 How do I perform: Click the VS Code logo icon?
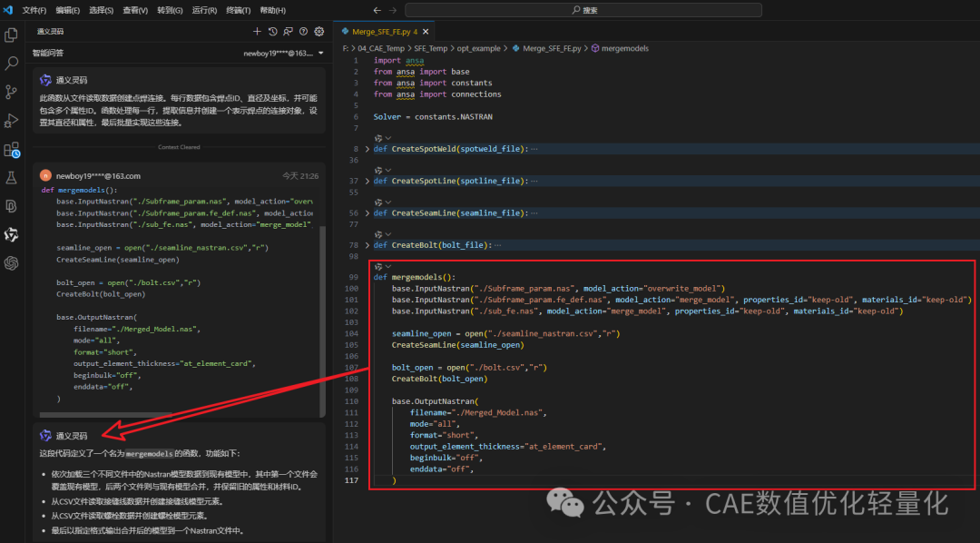pyautogui.click(x=7, y=10)
